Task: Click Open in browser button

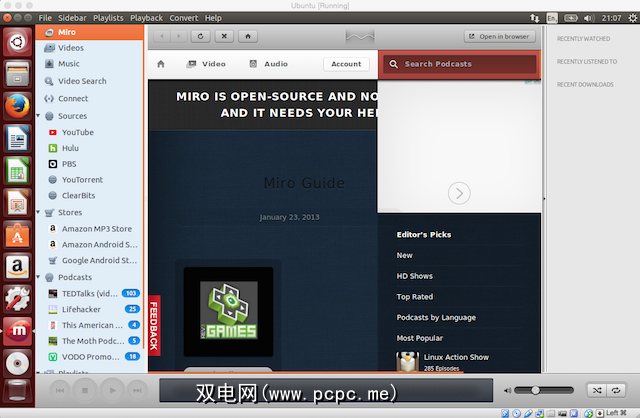Action: (x=500, y=36)
